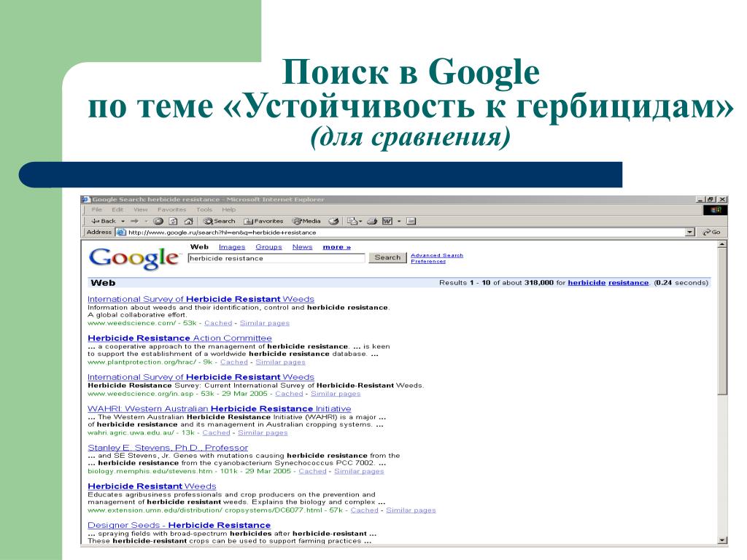Go Back in Internet Explorer
Viewport: 747px width, 560px height.
coord(104,221)
